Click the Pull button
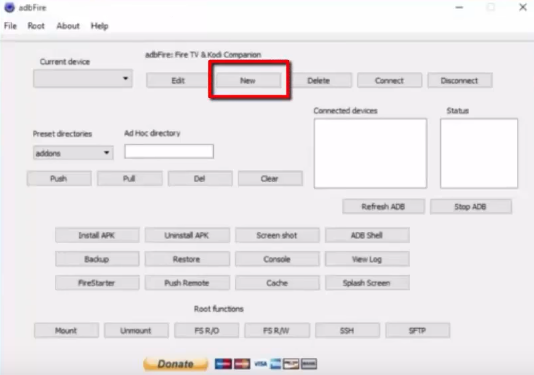534x375 pixels. coord(129,178)
